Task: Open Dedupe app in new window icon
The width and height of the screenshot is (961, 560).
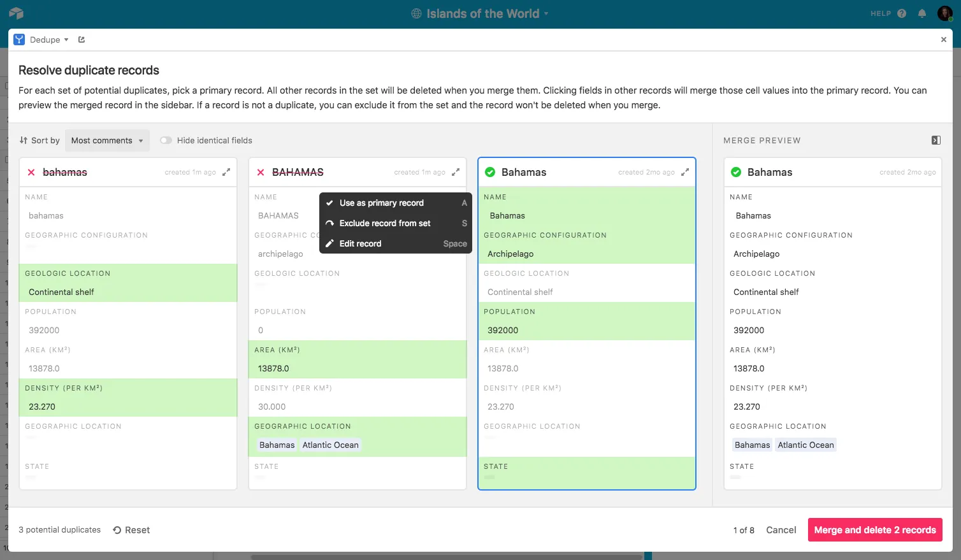Action: pyautogui.click(x=82, y=39)
